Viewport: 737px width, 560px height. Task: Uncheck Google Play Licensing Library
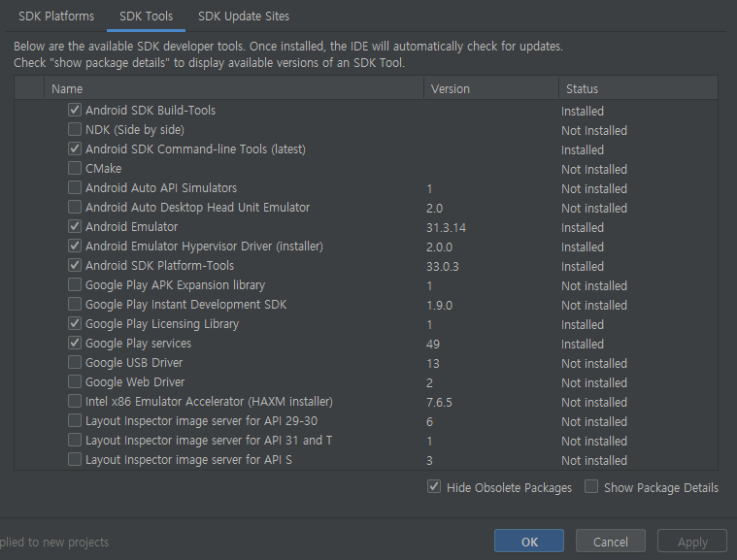(74, 324)
